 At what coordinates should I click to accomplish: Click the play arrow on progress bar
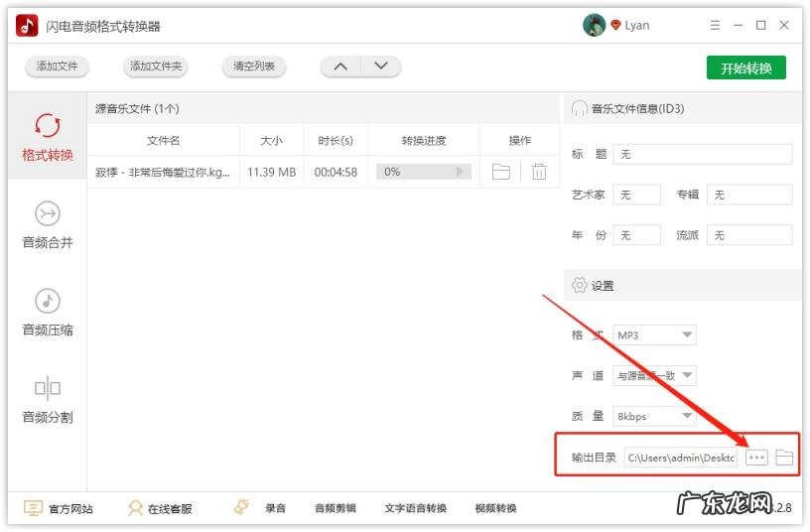tap(460, 172)
